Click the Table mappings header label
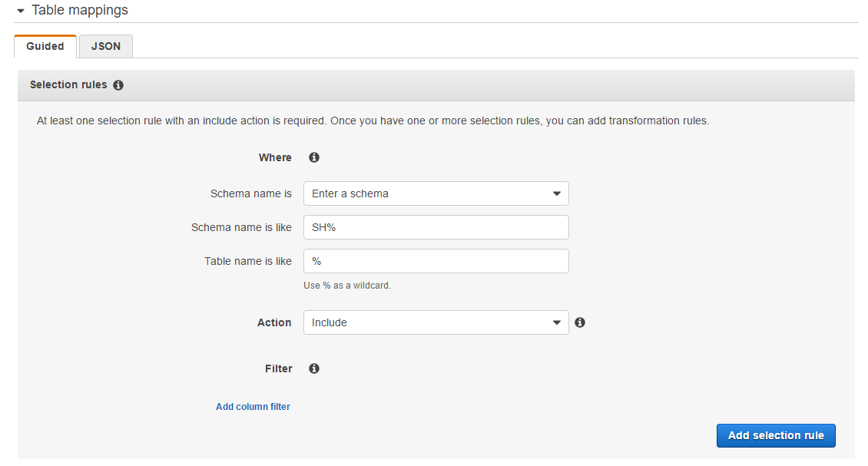This screenshot has width=868, height=466. click(80, 10)
